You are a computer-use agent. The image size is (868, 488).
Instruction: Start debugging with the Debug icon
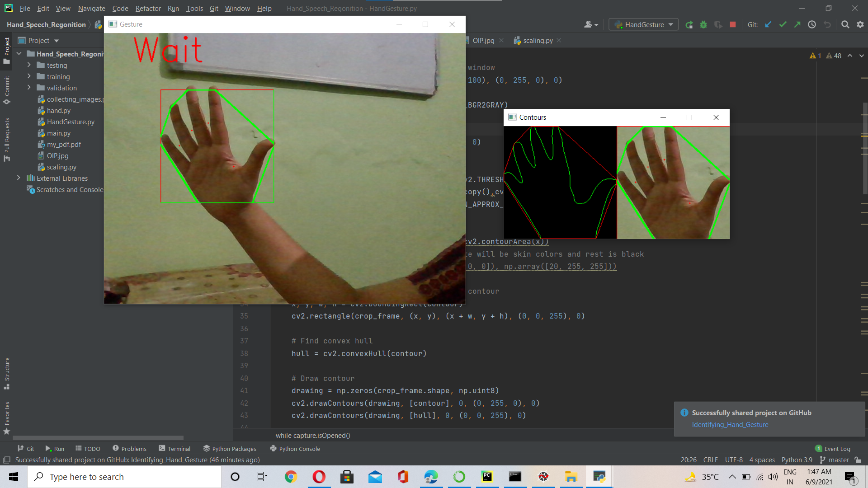click(703, 24)
